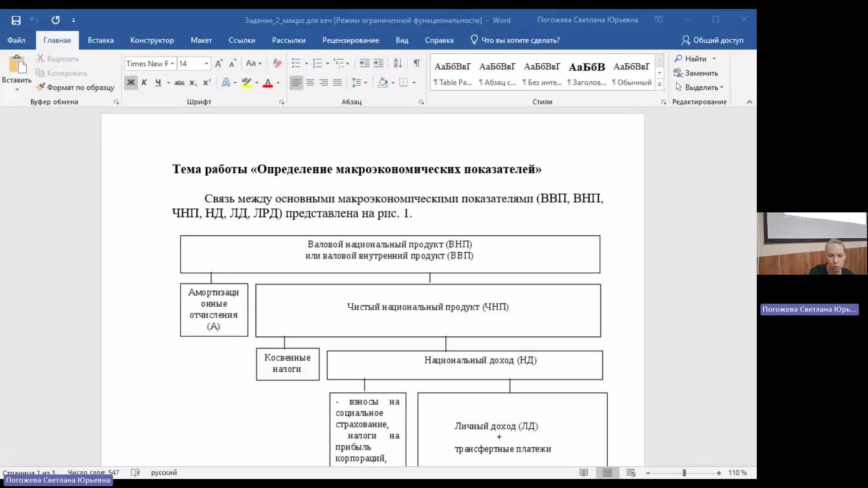Click the decrease indent icon

click(364, 63)
